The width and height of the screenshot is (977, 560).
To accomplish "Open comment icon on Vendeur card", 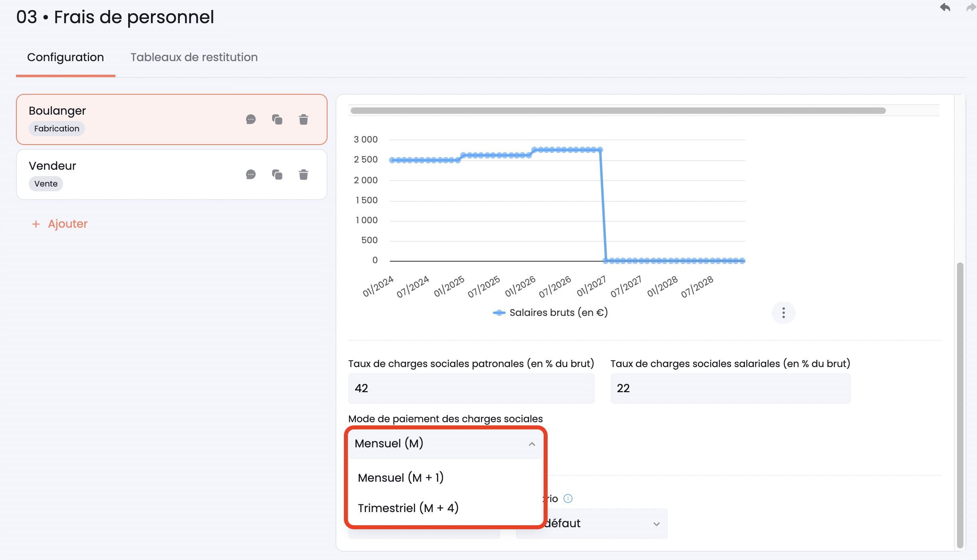I will click(x=251, y=175).
